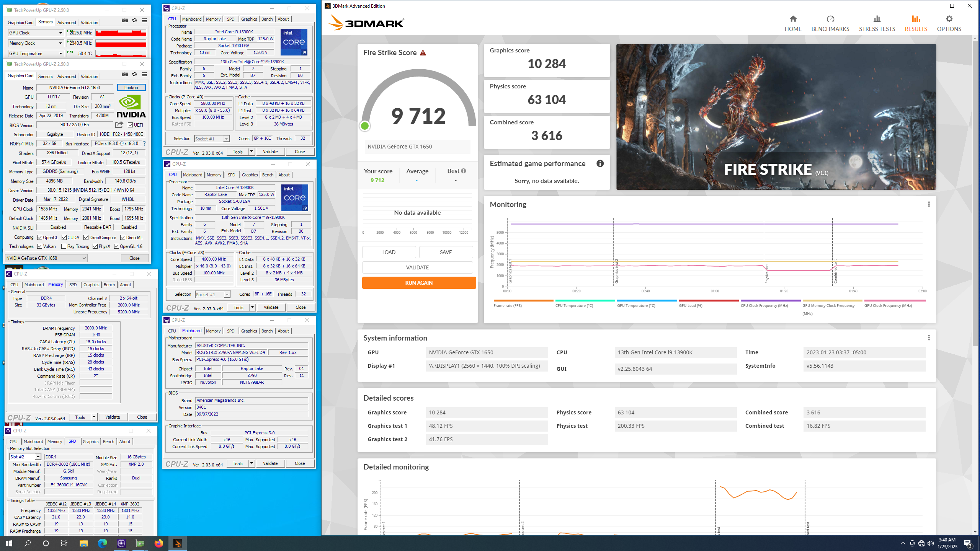Open the System information three-dot menu
This screenshot has height=551, width=980.
929,338
